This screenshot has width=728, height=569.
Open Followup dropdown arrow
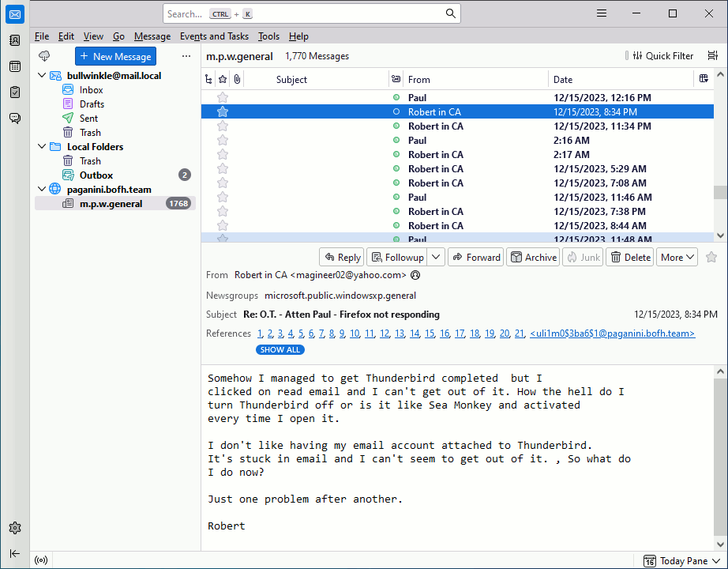click(x=436, y=257)
